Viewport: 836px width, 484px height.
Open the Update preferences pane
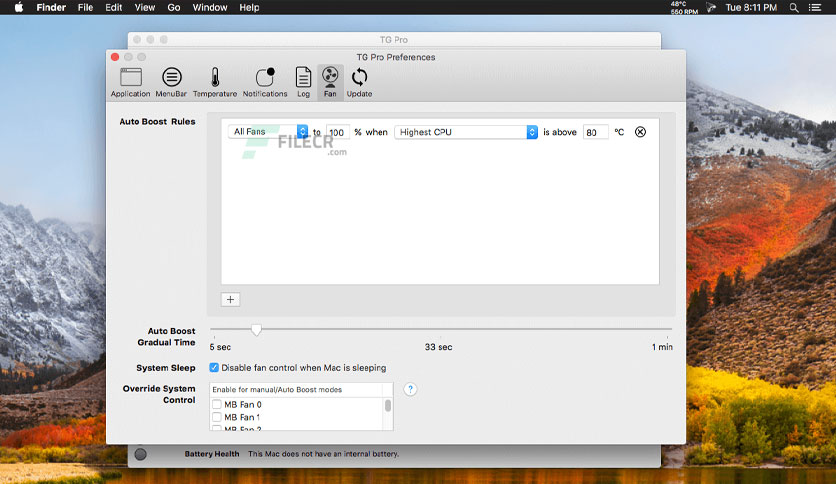pos(359,83)
